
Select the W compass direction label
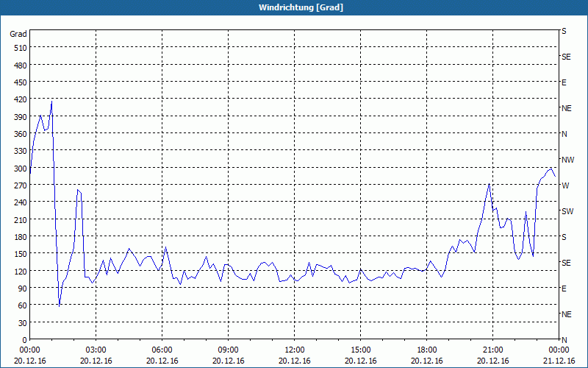[565, 185]
